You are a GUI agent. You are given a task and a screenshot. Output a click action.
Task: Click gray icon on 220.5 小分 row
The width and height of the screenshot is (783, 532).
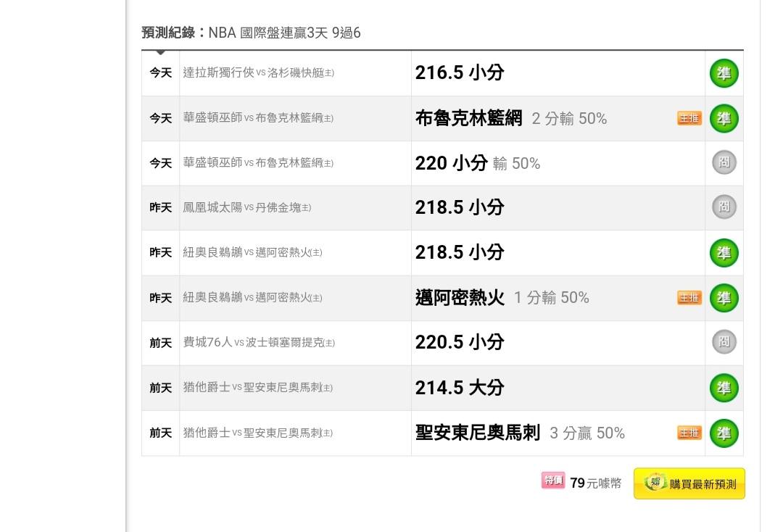click(724, 342)
